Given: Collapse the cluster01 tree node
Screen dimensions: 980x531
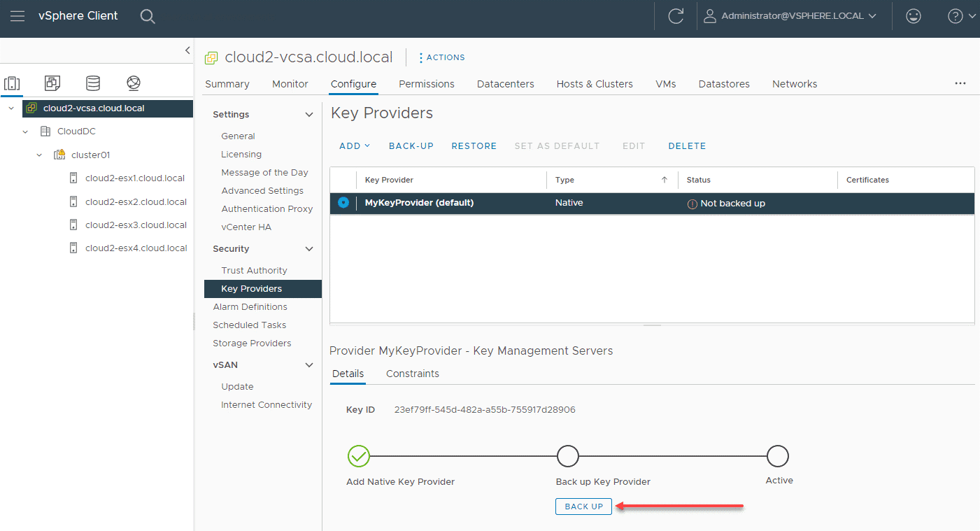Looking at the screenshot, I should click(40, 155).
